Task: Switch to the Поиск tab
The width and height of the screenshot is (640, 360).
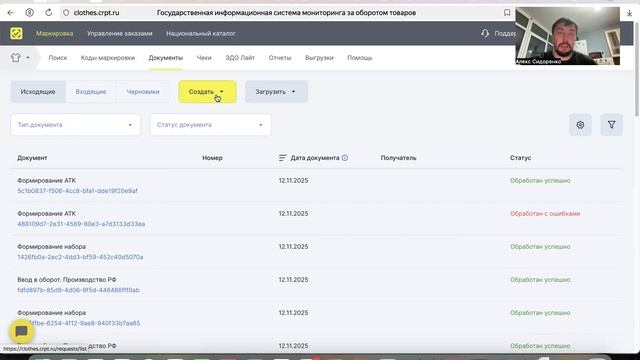Action: [58, 58]
